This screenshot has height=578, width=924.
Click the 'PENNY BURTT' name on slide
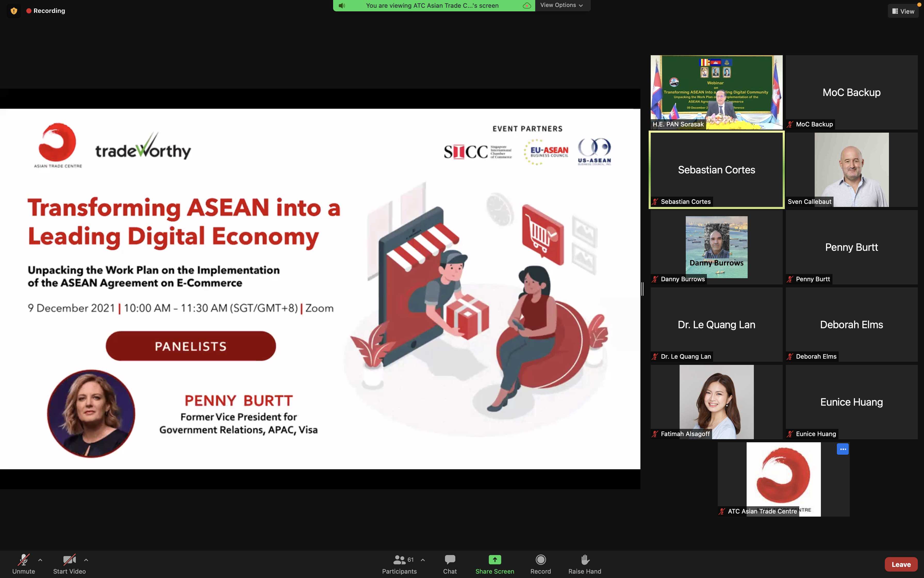click(x=239, y=401)
